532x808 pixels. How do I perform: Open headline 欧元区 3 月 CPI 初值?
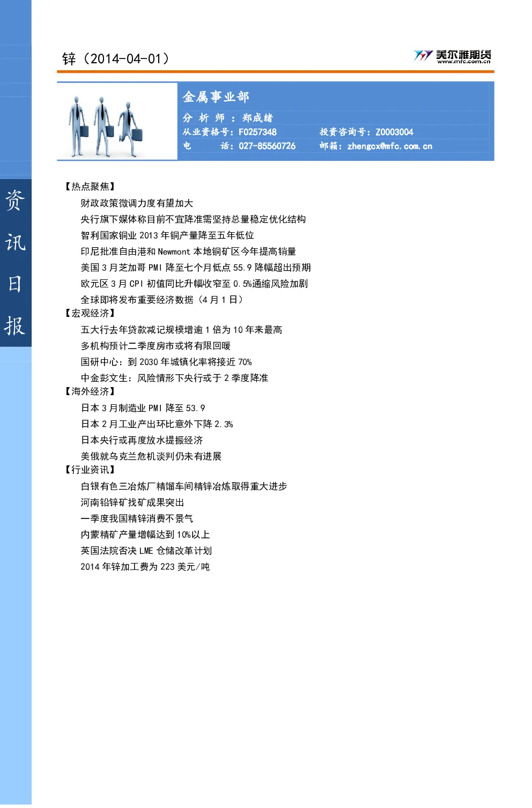point(194,284)
